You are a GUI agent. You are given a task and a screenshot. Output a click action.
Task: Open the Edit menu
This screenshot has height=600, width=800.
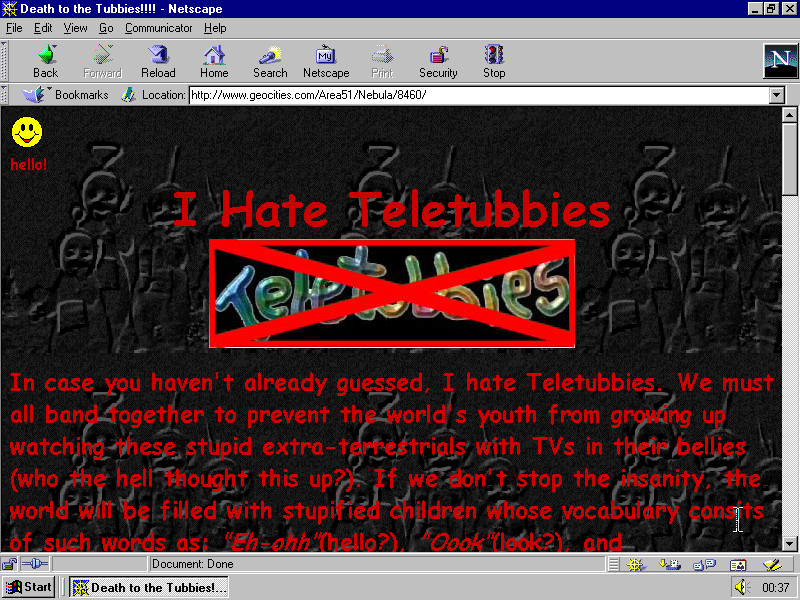click(x=43, y=28)
